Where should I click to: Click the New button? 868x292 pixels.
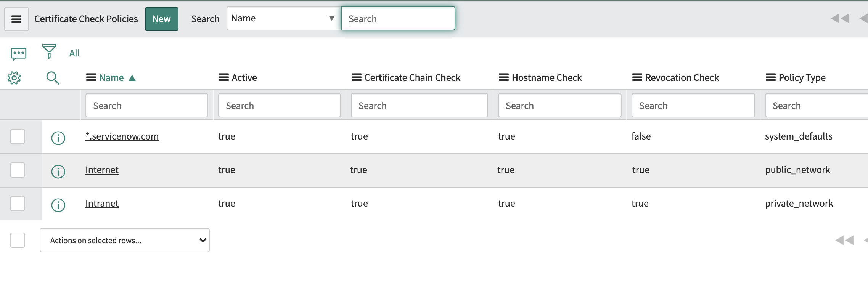(161, 19)
